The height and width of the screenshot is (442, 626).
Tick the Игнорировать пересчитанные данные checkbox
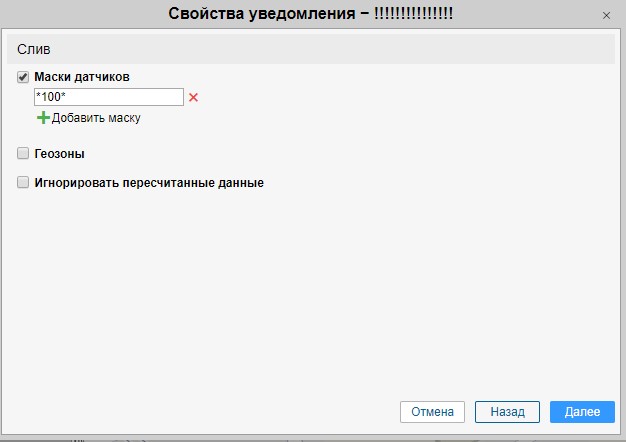click(23, 183)
